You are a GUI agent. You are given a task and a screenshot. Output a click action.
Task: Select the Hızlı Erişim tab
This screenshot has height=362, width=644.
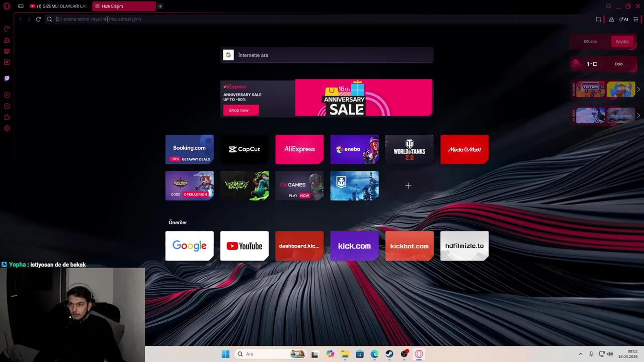pyautogui.click(x=124, y=6)
